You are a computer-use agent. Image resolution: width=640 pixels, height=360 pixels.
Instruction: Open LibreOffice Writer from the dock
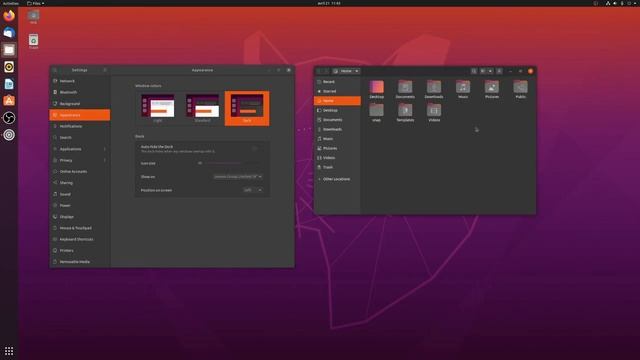(x=9, y=84)
